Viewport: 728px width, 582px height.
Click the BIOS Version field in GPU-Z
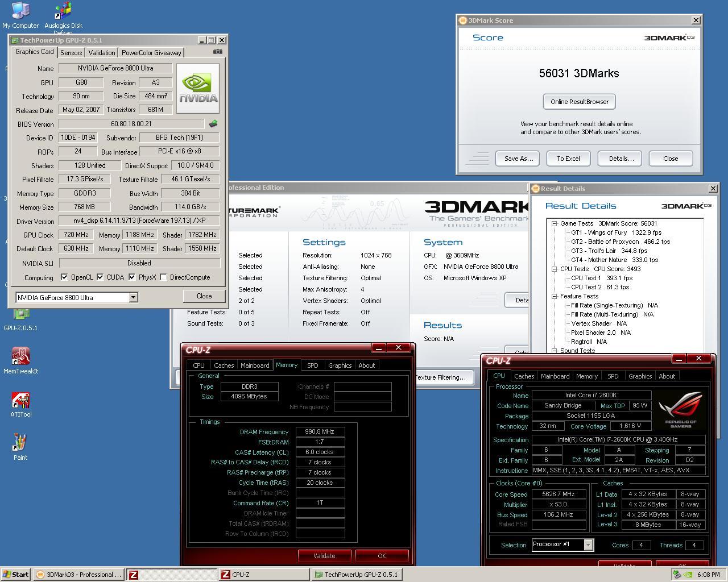(x=131, y=124)
